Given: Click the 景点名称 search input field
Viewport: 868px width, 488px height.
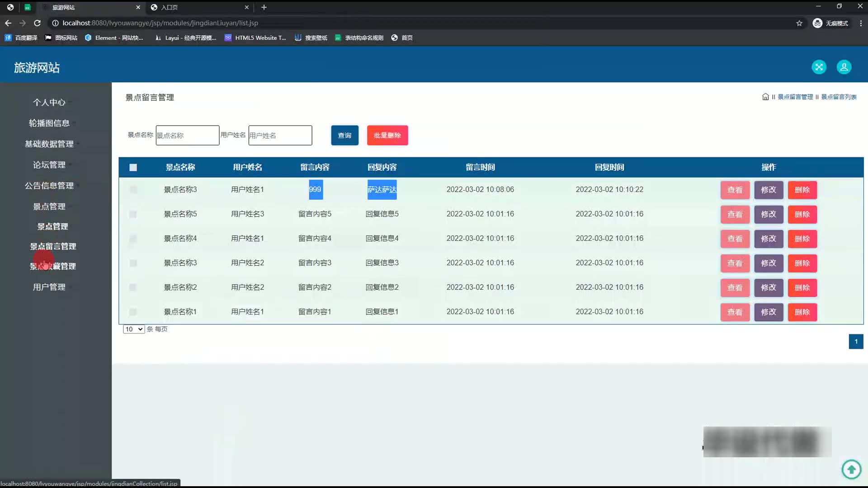Looking at the screenshot, I should tap(187, 135).
